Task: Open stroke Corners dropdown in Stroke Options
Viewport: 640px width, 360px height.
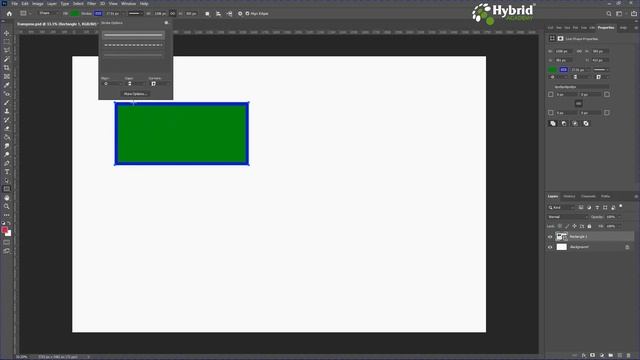Action: coord(159,84)
